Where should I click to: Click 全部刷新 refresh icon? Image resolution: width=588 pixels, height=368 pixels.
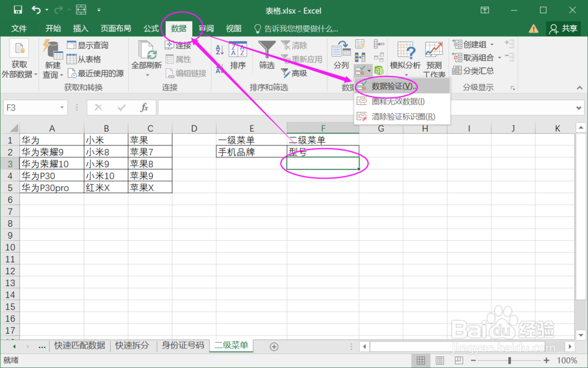coord(147,51)
